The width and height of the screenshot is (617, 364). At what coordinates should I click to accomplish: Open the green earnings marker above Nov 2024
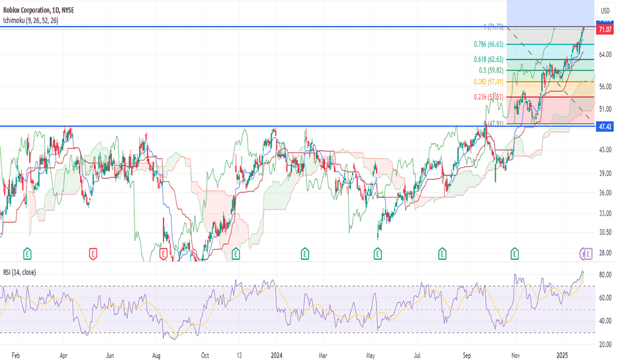tap(514, 254)
